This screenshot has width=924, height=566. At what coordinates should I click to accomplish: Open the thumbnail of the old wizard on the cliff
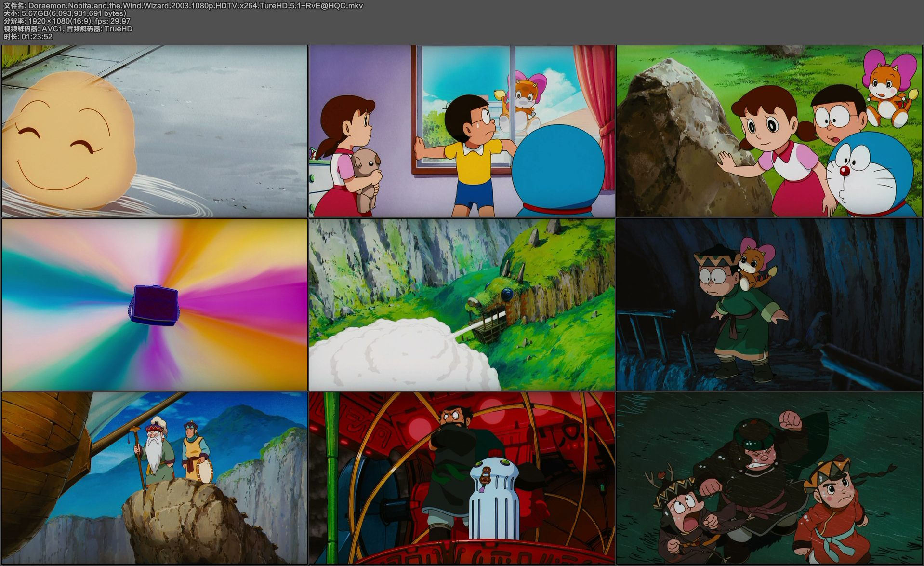pos(155,478)
